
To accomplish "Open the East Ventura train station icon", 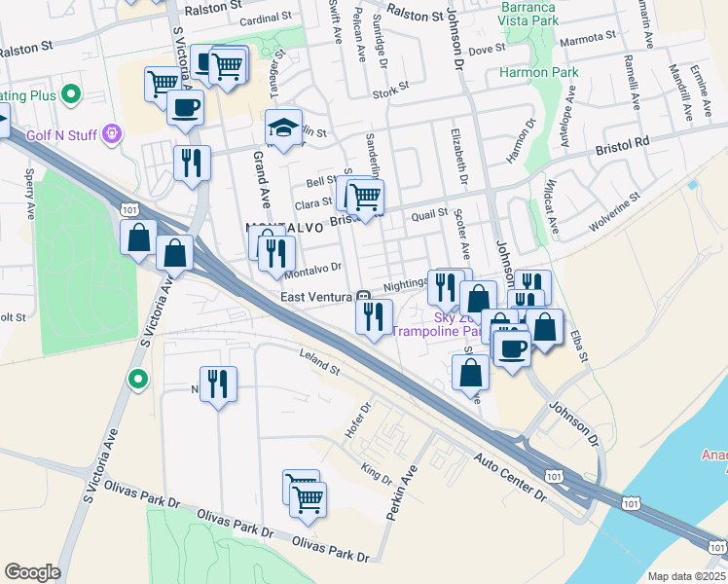I will coord(363,296).
